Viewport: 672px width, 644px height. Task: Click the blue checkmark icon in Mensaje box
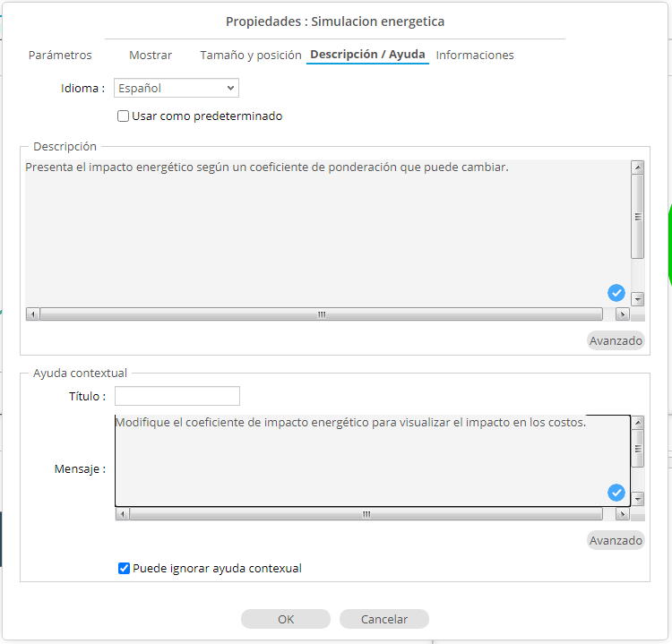[616, 492]
